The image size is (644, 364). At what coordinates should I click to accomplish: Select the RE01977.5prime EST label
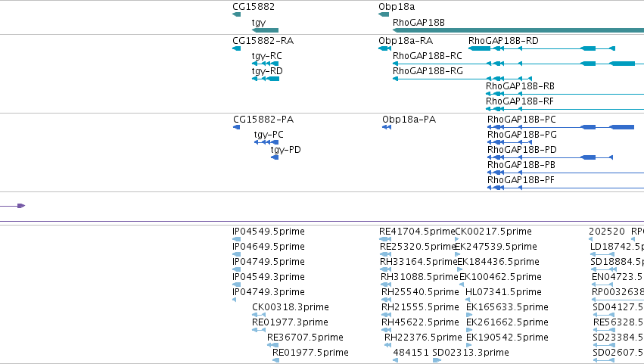tap(310, 353)
